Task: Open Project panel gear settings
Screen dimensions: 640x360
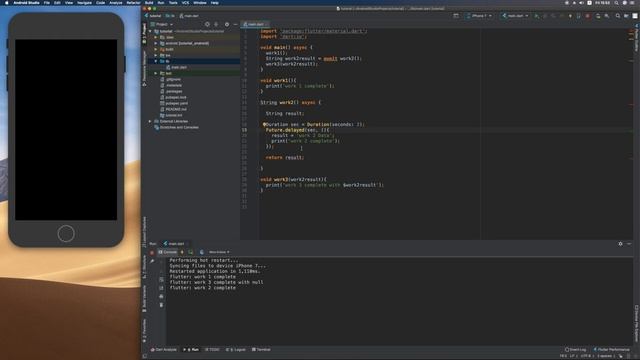Action: click(x=227, y=24)
